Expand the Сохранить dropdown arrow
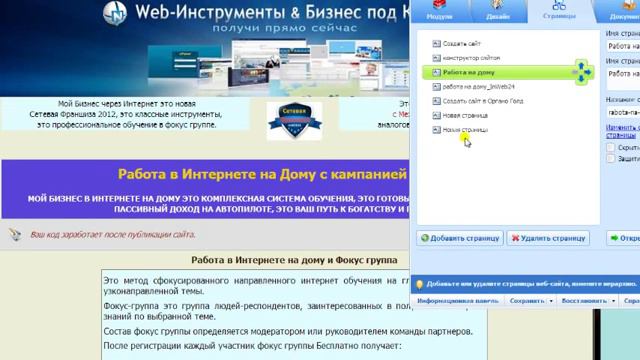Viewport: 640px width, 360px height. [551, 301]
